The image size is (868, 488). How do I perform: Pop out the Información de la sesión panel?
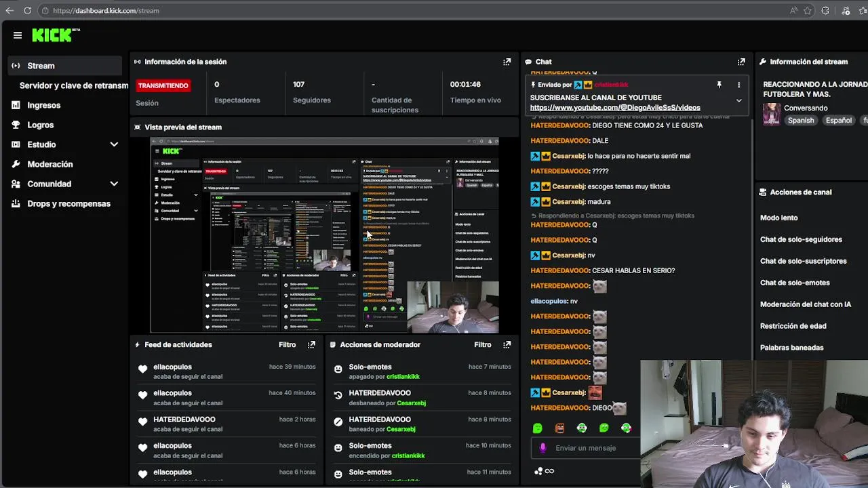pyautogui.click(x=507, y=62)
